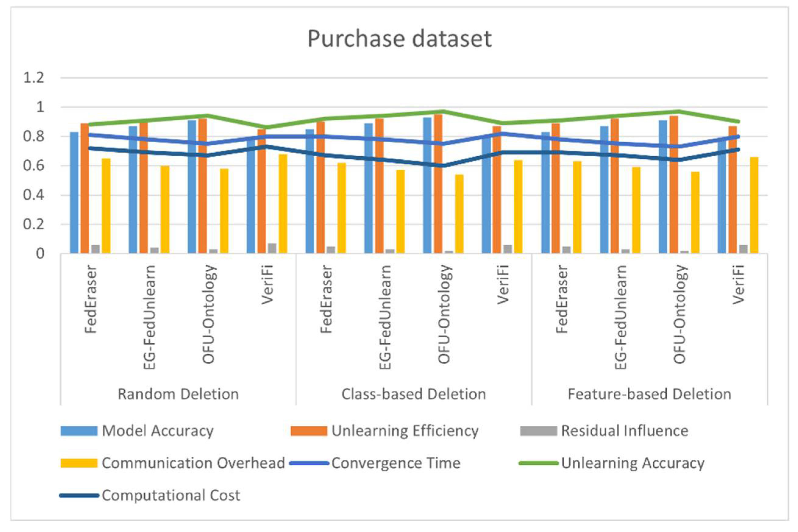The height and width of the screenshot is (532, 798).
Task: Click the 0.6 gridline label on y-axis
Action: click(x=34, y=166)
